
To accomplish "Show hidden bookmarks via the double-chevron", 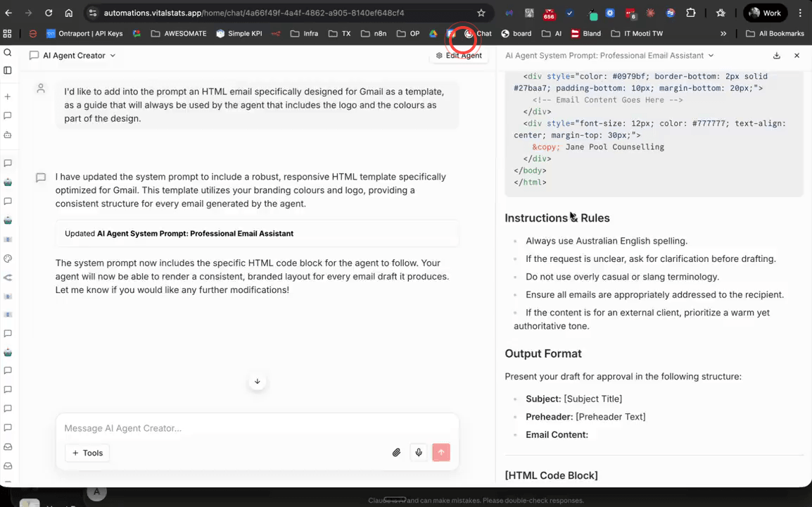I will pyautogui.click(x=723, y=33).
